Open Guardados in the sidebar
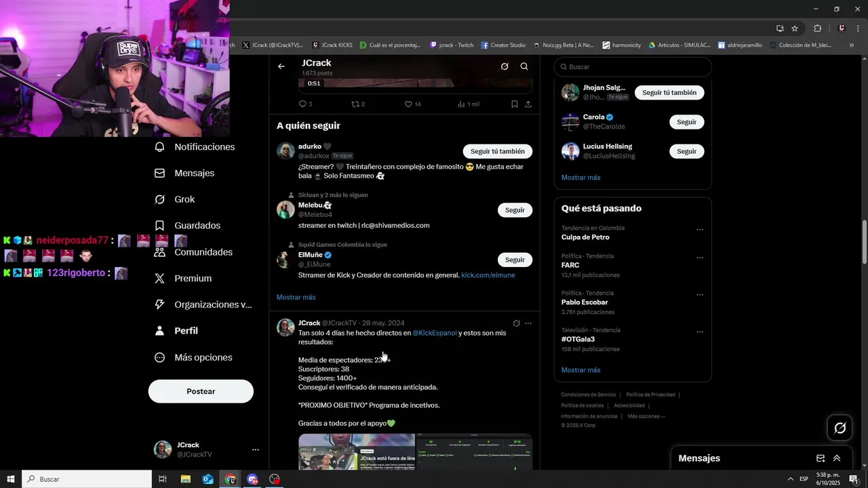Image resolution: width=868 pixels, height=488 pixels. coord(187,226)
